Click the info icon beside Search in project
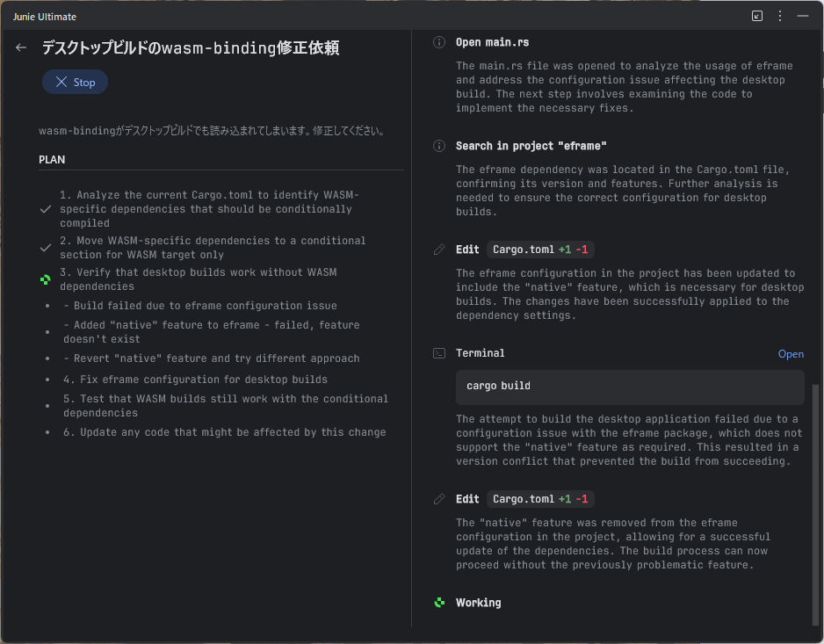The height and width of the screenshot is (644, 824). (x=439, y=146)
